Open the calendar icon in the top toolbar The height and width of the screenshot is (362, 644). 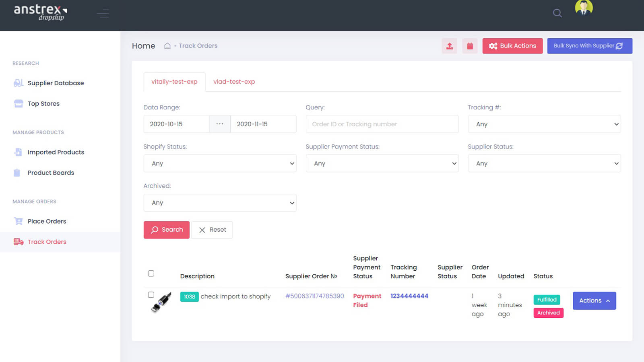click(470, 45)
